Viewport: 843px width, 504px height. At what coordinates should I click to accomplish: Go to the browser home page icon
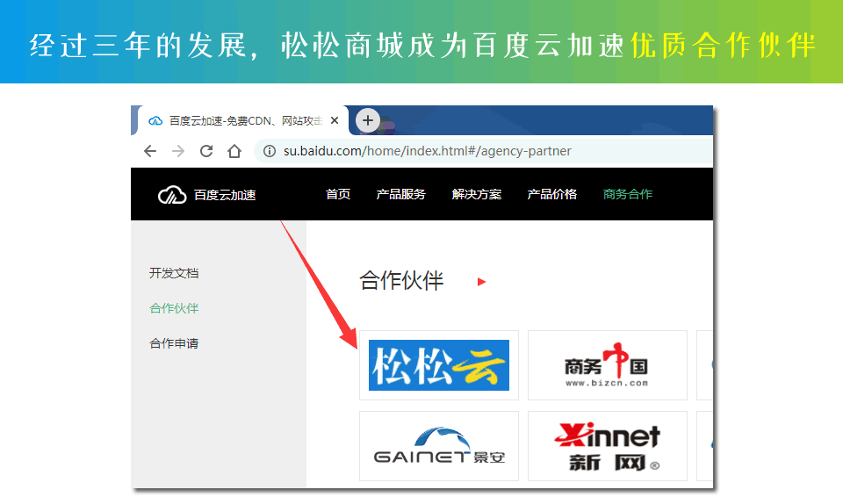234,151
